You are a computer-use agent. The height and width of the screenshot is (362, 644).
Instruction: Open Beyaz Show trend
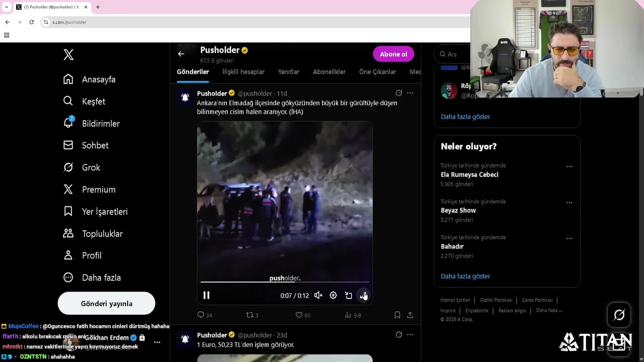[x=458, y=210]
